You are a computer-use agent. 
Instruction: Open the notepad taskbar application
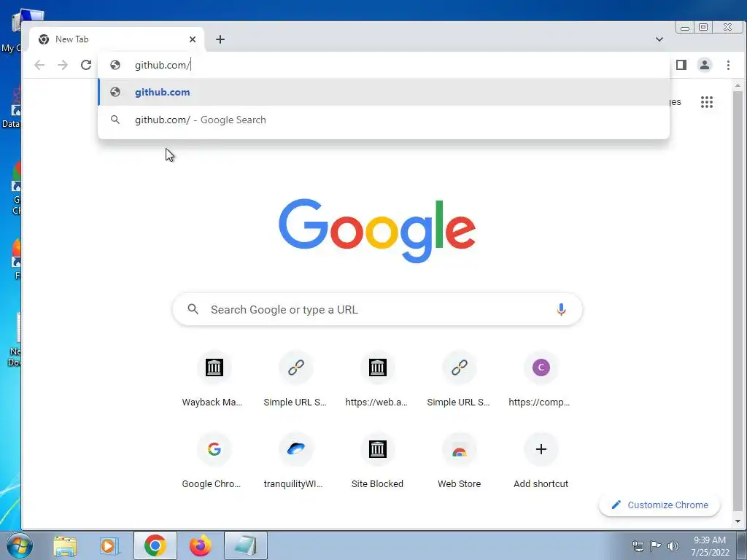click(x=246, y=545)
